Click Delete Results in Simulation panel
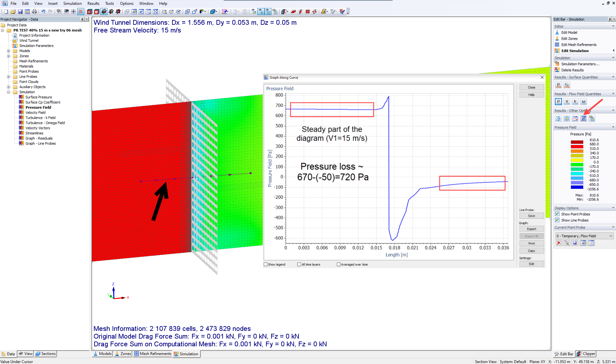The width and height of the screenshot is (616, 364). [x=572, y=70]
